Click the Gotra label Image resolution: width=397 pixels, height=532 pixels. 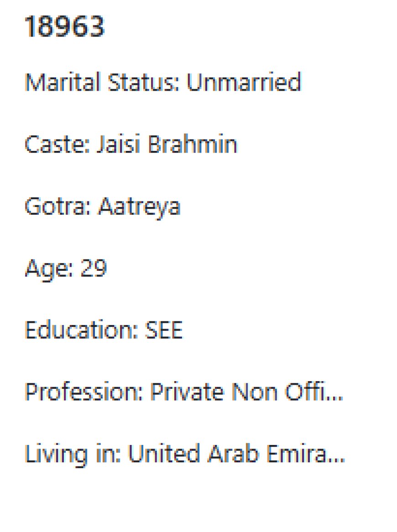pos(58,206)
